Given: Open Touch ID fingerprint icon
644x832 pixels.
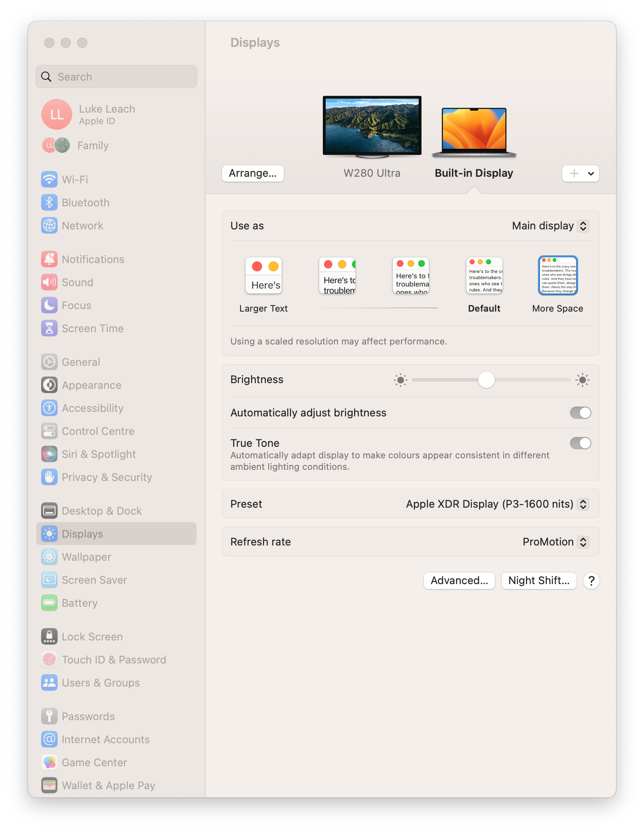Looking at the screenshot, I should tap(49, 659).
